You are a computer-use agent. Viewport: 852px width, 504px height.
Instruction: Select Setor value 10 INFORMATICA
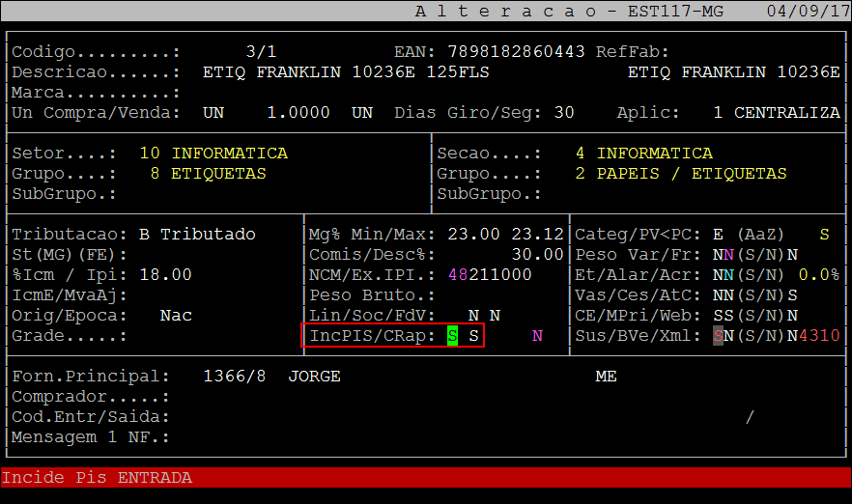coord(213,154)
